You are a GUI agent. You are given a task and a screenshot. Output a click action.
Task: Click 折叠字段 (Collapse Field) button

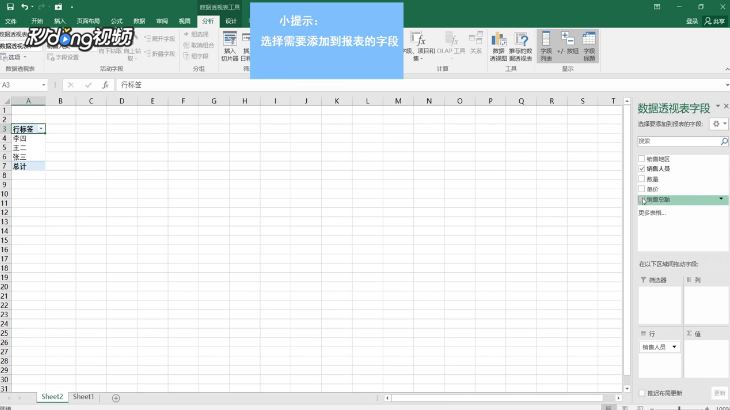160,54
